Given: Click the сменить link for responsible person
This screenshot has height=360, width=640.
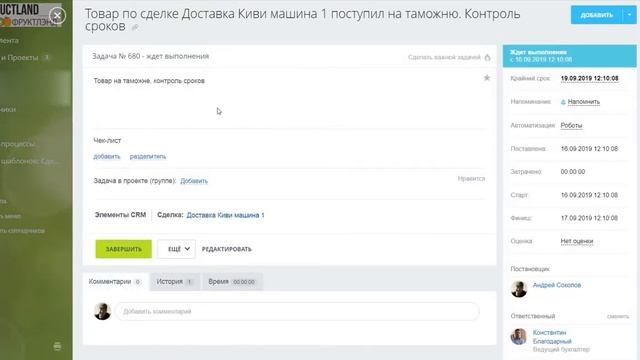Looking at the screenshot, I should (618, 316).
